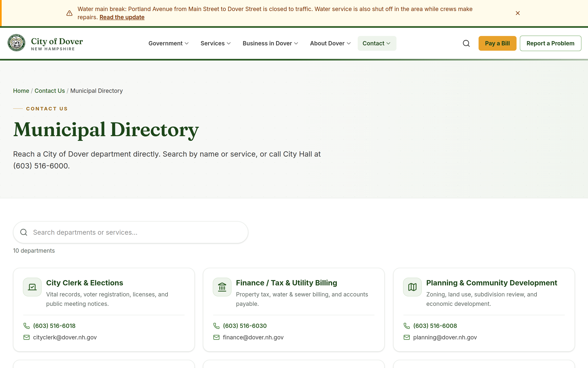588x368 pixels.
Task: Click envelope icon beside cityclerk@dover.nh.gov
Action: [x=27, y=337]
